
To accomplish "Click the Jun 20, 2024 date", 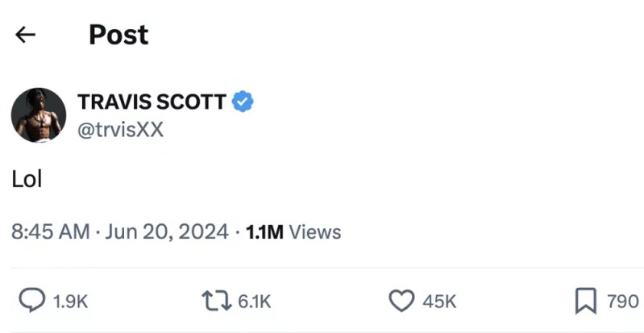I will (x=167, y=232).
